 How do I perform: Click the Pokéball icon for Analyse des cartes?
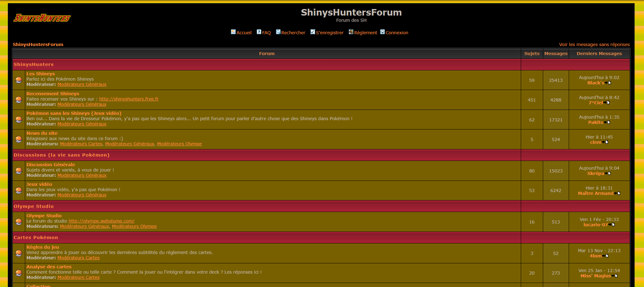click(19, 273)
